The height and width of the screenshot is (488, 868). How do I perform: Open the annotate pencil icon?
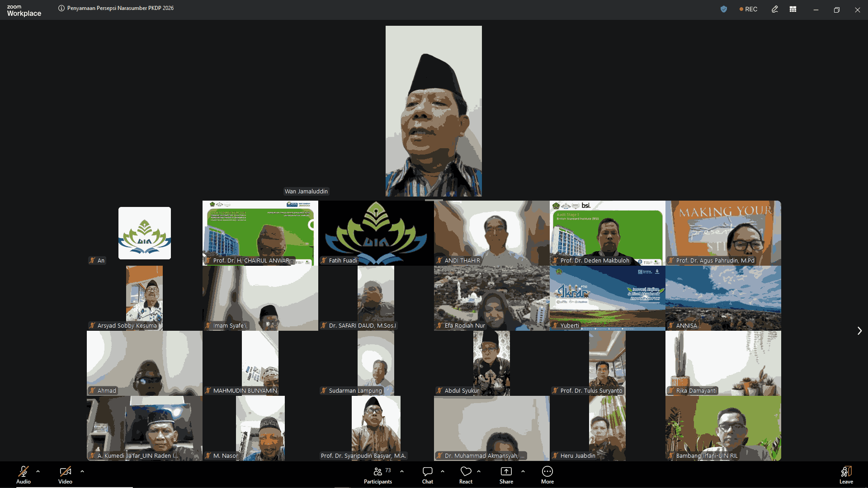pos(775,9)
